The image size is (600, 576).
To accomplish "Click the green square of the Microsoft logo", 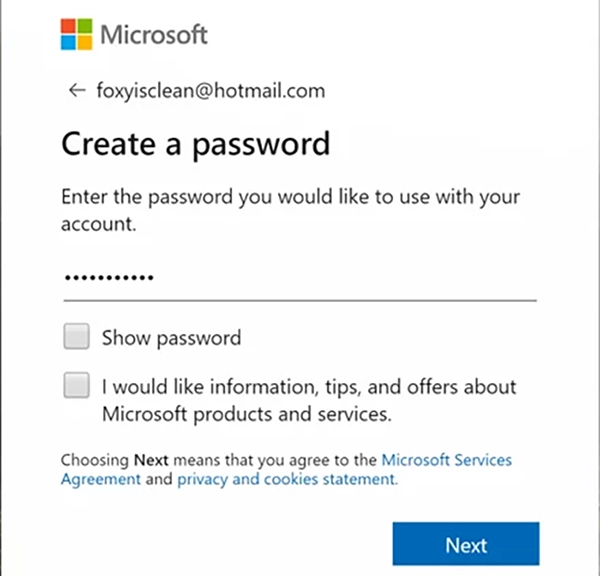I will tap(85, 26).
